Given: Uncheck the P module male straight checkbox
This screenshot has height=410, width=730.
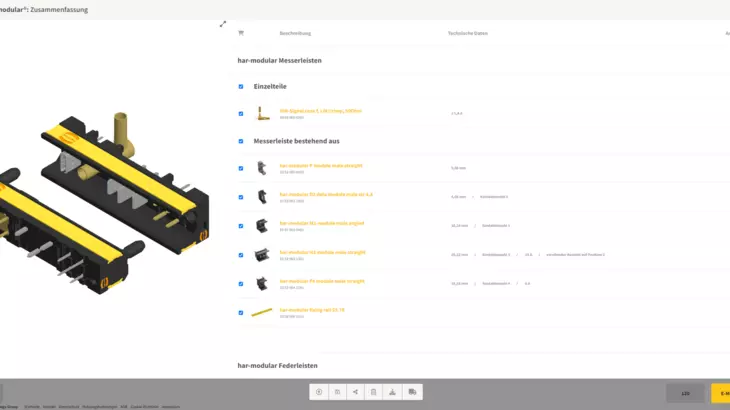Looking at the screenshot, I should (x=241, y=168).
